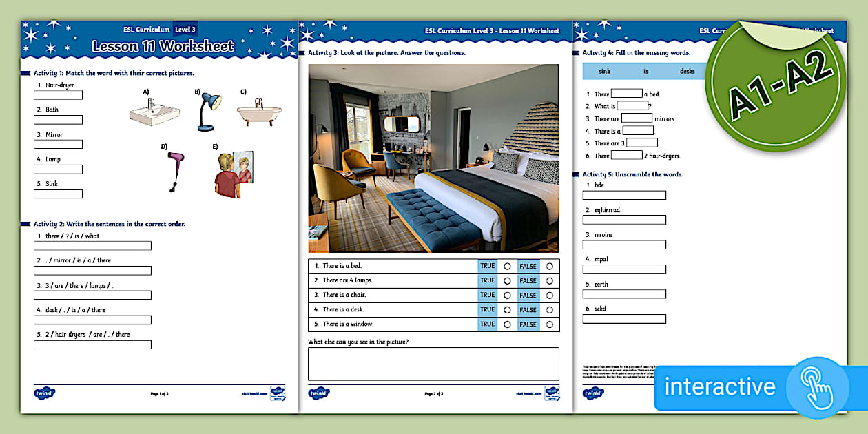Click the 'visit twinkl.com' footer link
Image resolution: width=868 pixels, height=434 pixels.
pos(253,393)
